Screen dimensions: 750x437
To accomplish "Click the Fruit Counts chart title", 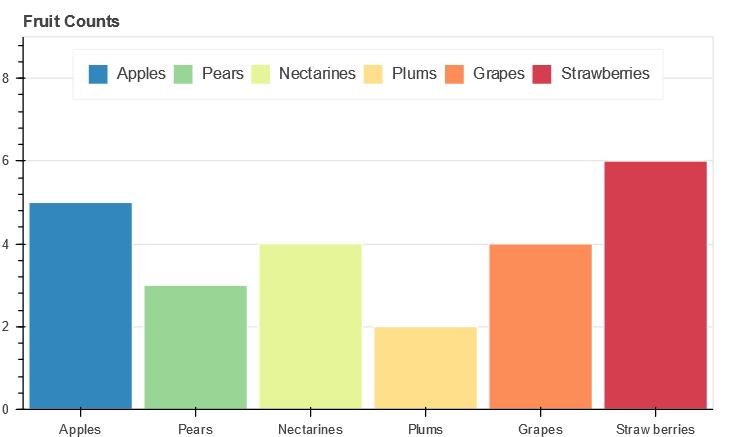I will (x=71, y=20).
